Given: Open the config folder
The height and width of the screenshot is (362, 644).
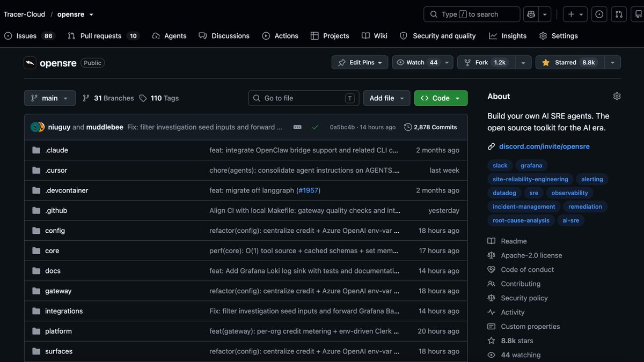Looking at the screenshot, I should 55,231.
